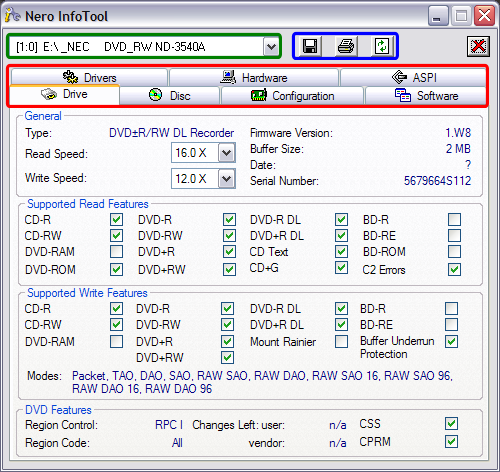Viewport: 500px width, 472px height.
Task: Toggle Buffer Underrun Protection checkbox
Action: 452,342
